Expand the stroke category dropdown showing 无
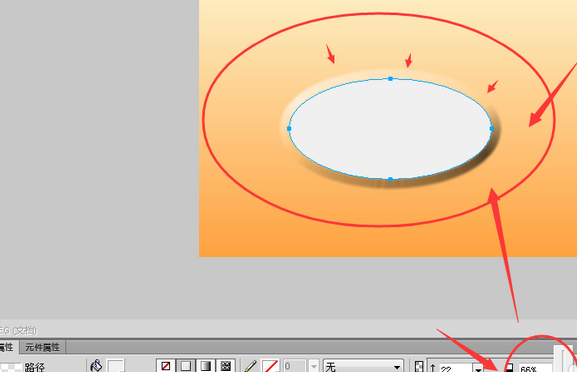 363,366
